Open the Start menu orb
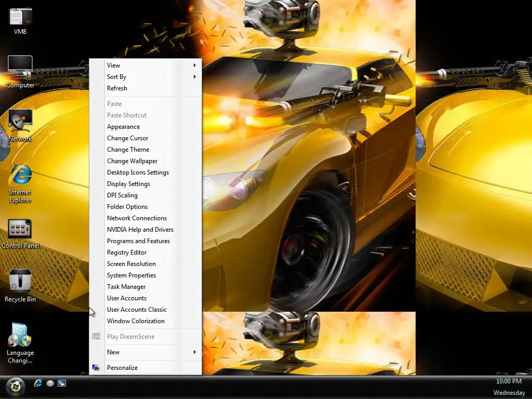The height and width of the screenshot is (399, 532). (x=15, y=386)
